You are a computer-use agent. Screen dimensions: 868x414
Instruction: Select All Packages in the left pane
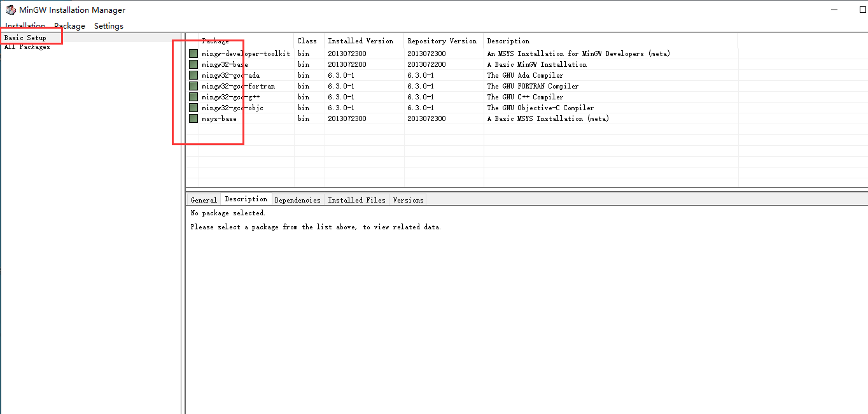27,47
